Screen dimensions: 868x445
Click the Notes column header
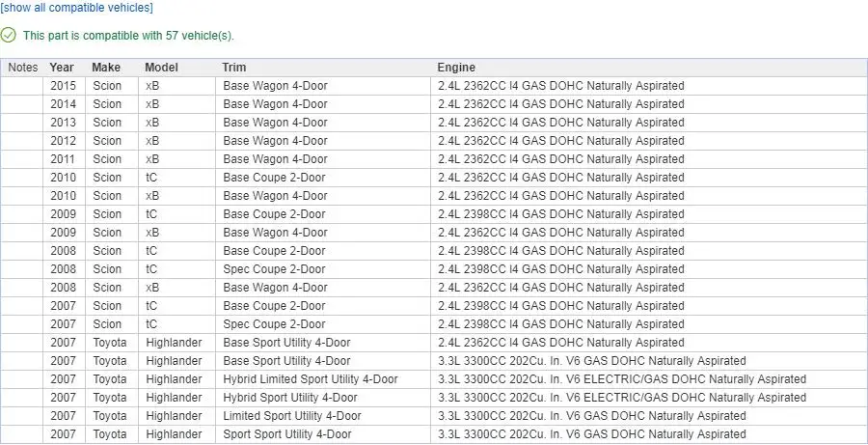[x=23, y=68]
